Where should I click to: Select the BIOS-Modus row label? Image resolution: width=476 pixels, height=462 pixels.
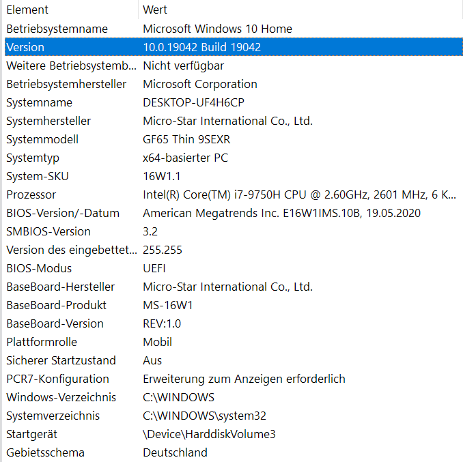39,268
